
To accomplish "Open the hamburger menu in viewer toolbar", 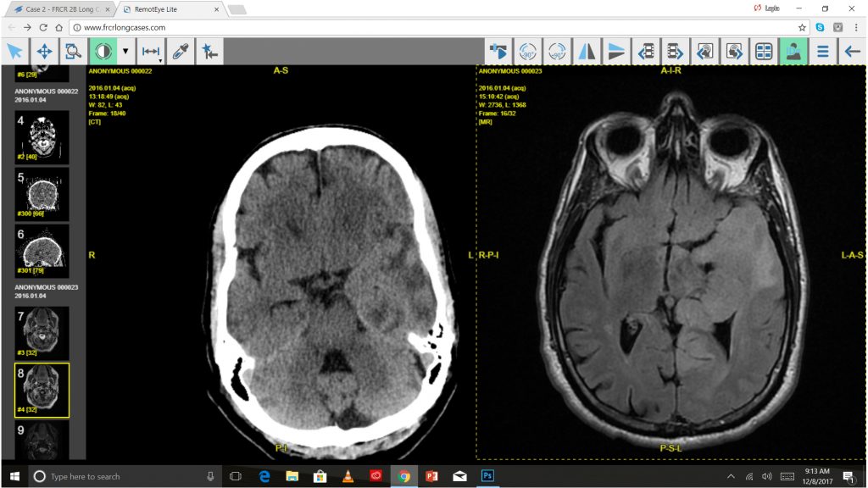I will [822, 52].
